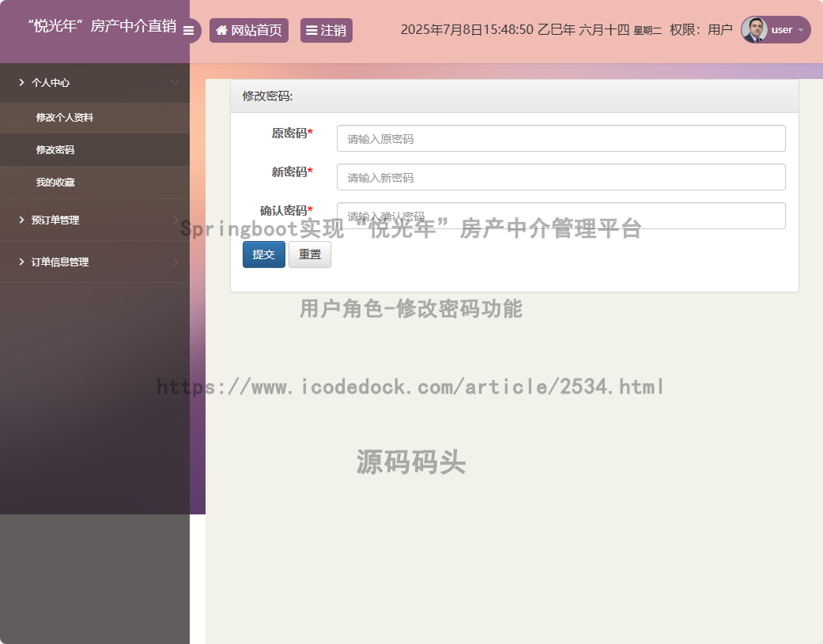Open the user avatar picture
Screen dimensions: 823x644
[x=754, y=30]
